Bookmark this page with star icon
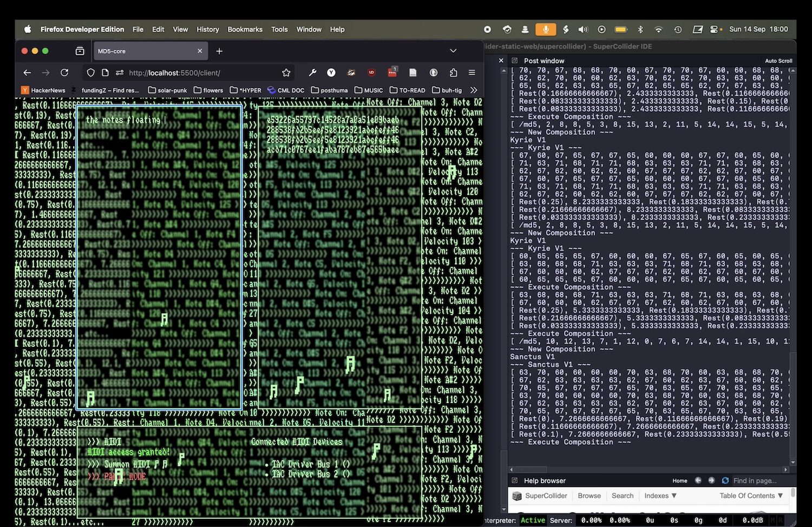The width and height of the screenshot is (812, 527). click(x=286, y=73)
